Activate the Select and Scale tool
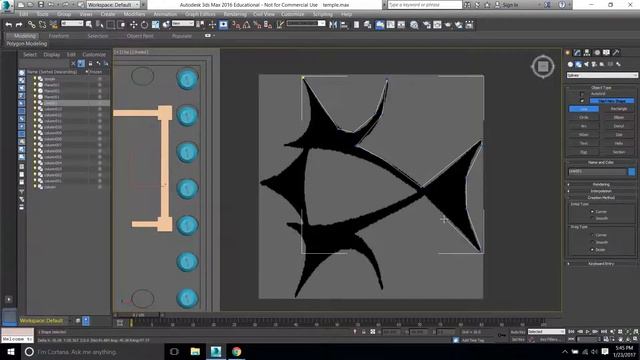Image resolution: width=640 pixels, height=360 pixels. (156, 25)
